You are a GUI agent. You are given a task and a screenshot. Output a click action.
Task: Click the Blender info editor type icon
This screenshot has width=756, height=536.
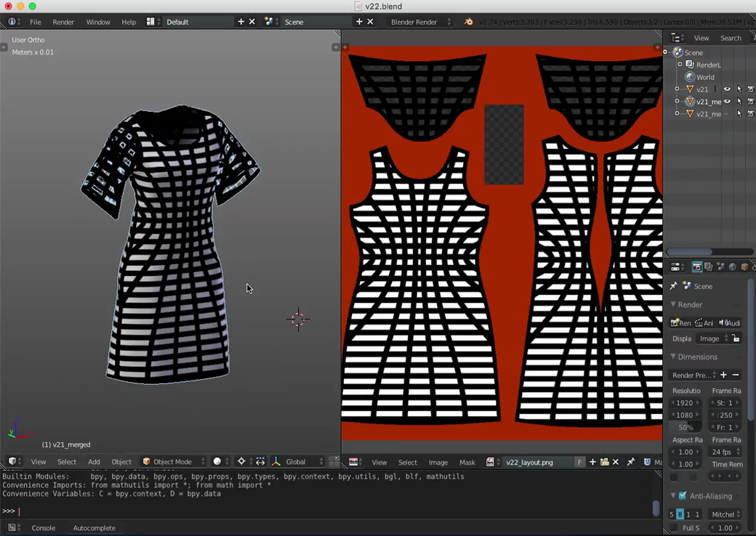[x=12, y=22]
